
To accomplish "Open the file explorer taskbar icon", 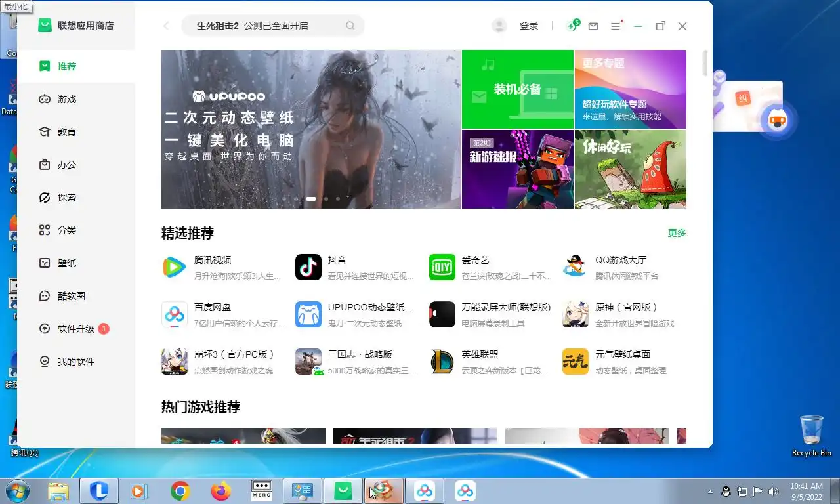I will click(x=58, y=491).
